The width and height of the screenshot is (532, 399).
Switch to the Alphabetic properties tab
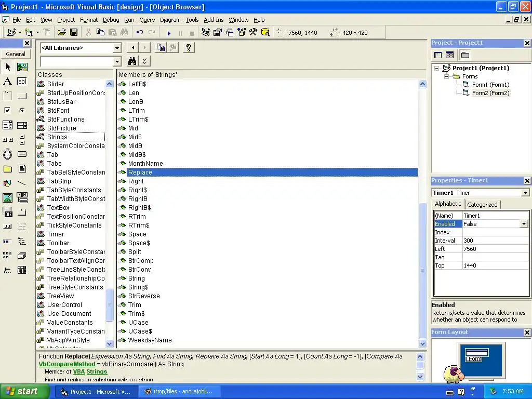pyautogui.click(x=448, y=204)
